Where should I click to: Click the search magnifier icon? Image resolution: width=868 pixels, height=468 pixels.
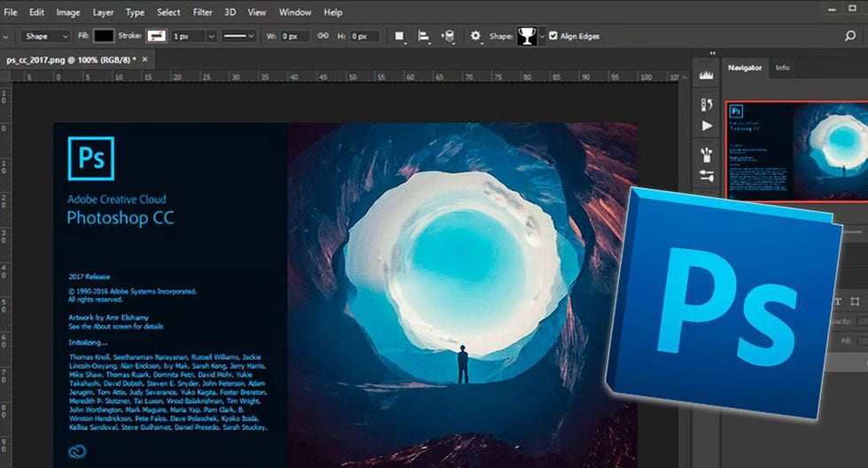[x=850, y=36]
